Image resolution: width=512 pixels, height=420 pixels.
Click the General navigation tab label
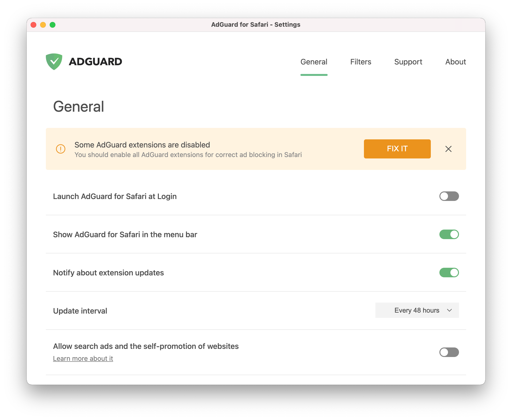tap(313, 62)
